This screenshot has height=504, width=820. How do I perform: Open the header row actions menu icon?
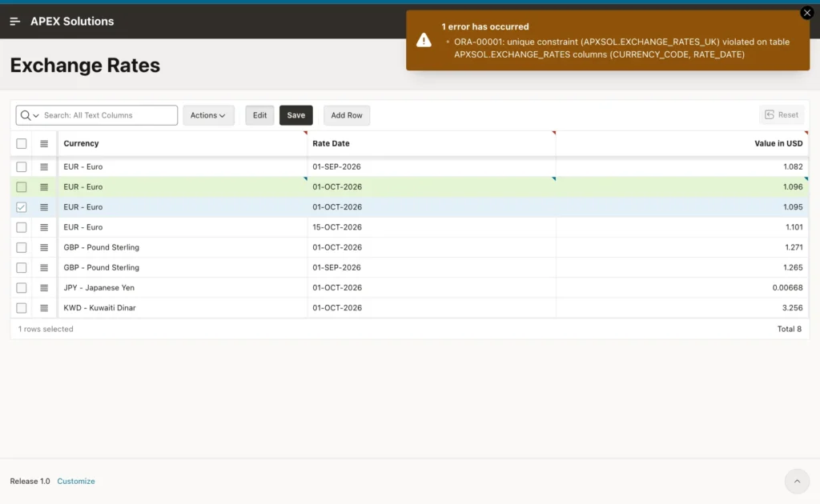click(44, 144)
